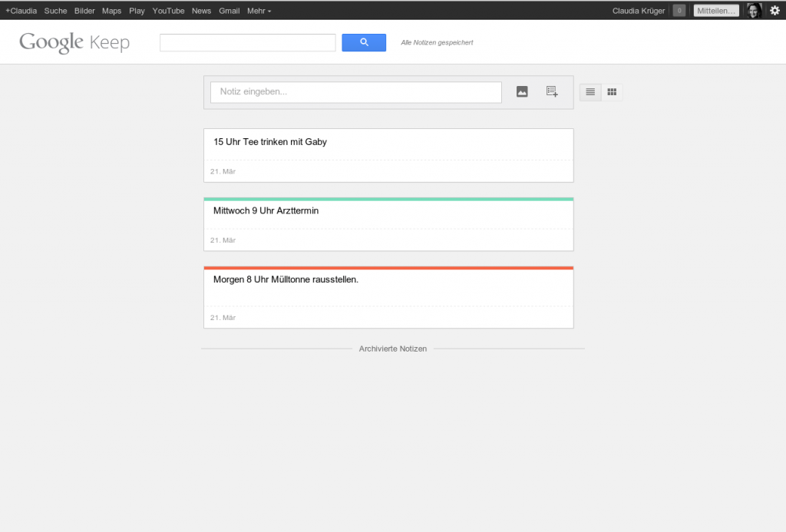Viewport: 786px width, 532px height.
Task: Open the notifications counter showing 0
Action: click(679, 11)
